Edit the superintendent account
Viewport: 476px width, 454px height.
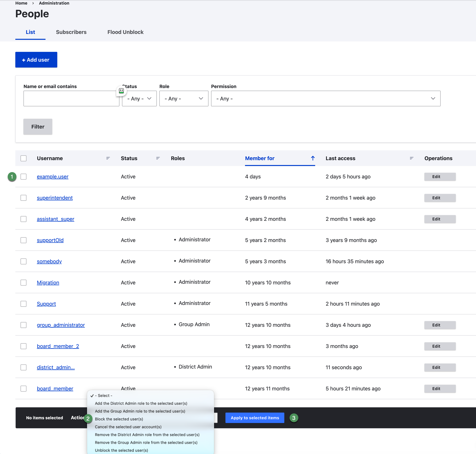[x=440, y=198]
